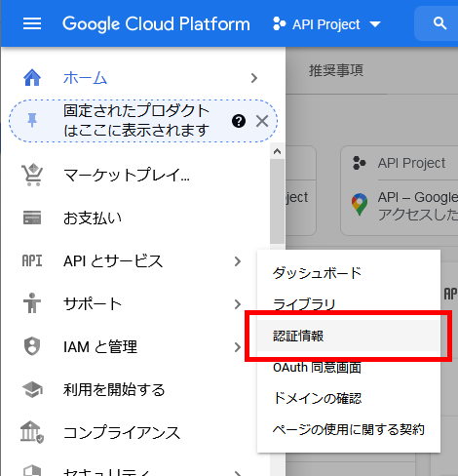Click the sidebar scrollbar thumb
The image size is (458, 476).
277,202
